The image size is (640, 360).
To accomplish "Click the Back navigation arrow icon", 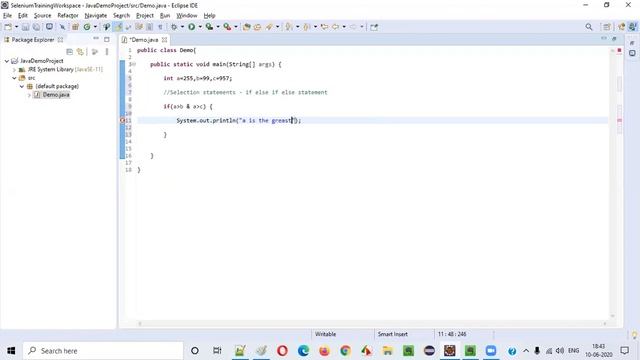I will click(x=336, y=27).
